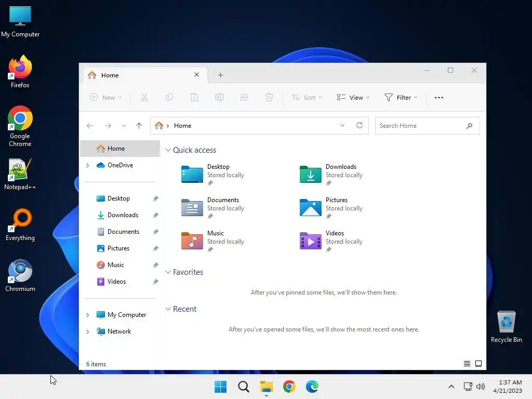Click the network tray icon

[468, 387]
